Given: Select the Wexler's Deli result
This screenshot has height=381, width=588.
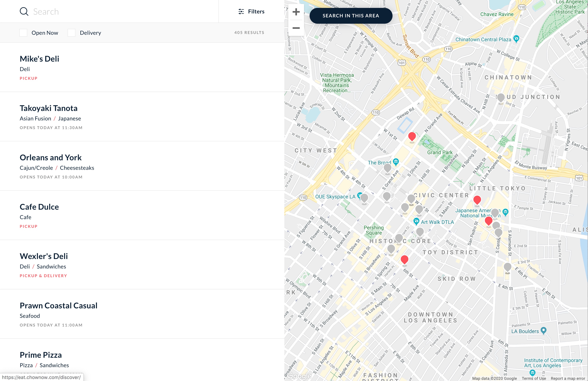Looking at the screenshot, I should pos(44,256).
